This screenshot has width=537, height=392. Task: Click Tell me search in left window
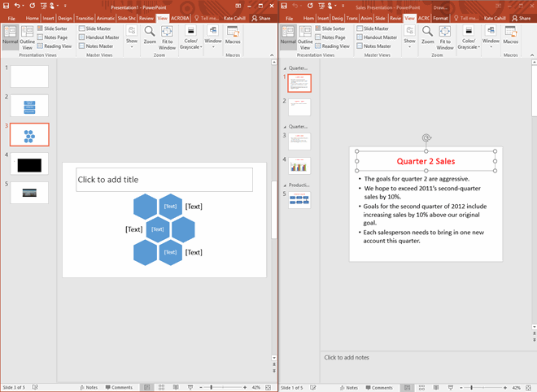207,19
